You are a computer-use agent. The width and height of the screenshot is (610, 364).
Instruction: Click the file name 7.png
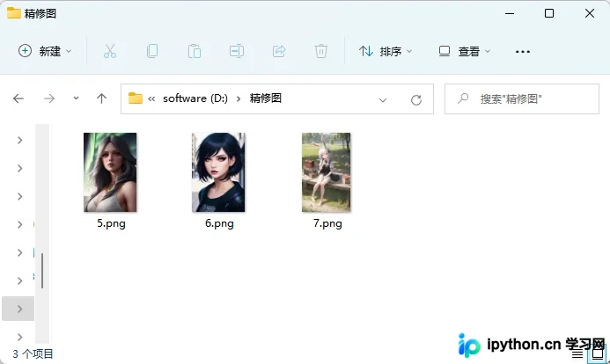(327, 223)
